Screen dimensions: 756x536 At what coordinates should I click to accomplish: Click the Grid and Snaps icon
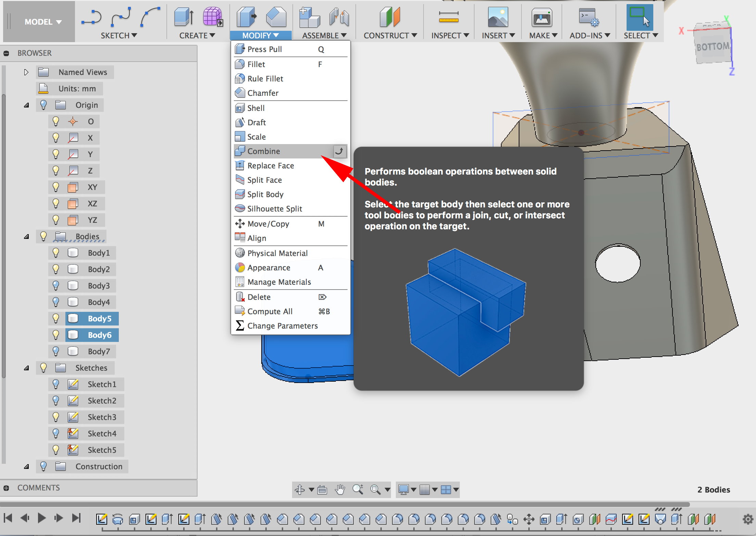pyautogui.click(x=425, y=490)
